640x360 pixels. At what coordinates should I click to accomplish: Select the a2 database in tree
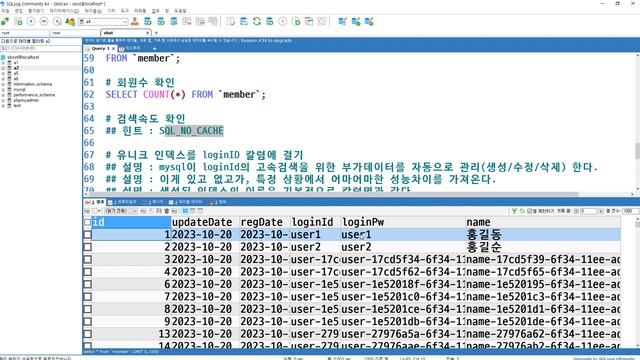click(x=16, y=68)
